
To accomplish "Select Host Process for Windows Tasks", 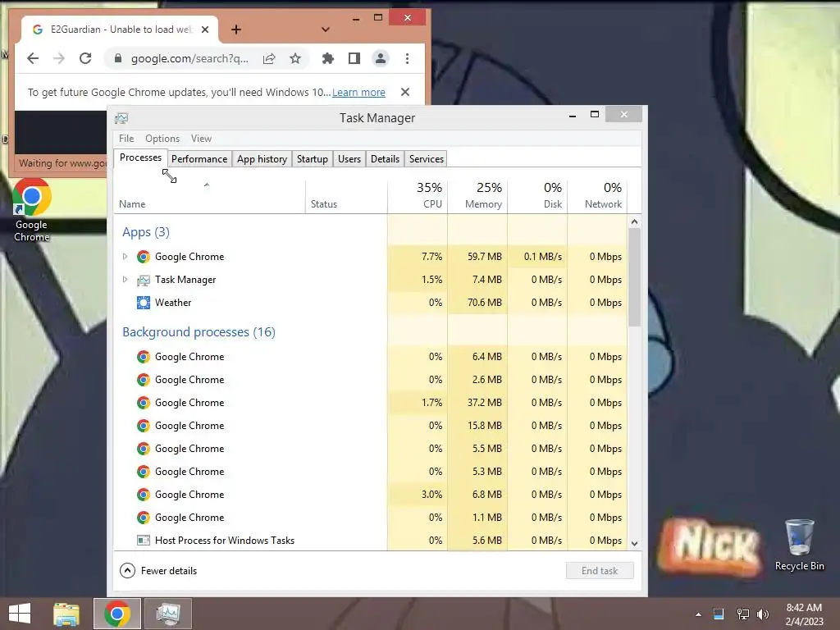I will coord(370,540).
